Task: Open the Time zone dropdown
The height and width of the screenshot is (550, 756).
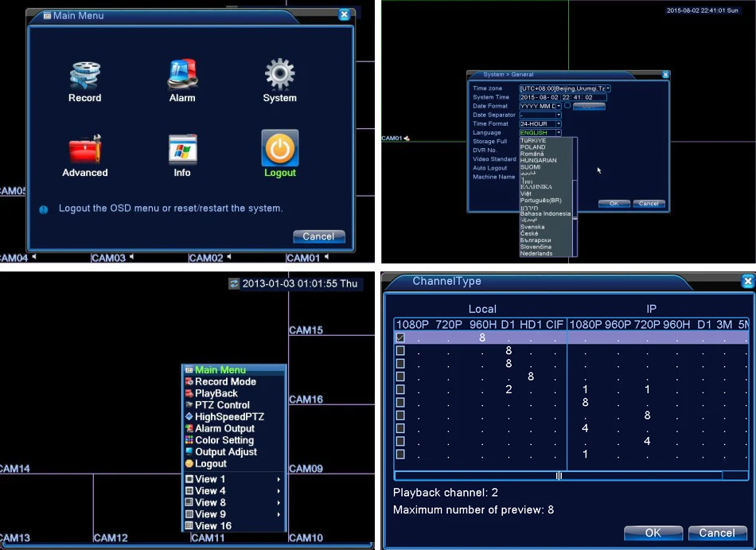Action: 608,88
